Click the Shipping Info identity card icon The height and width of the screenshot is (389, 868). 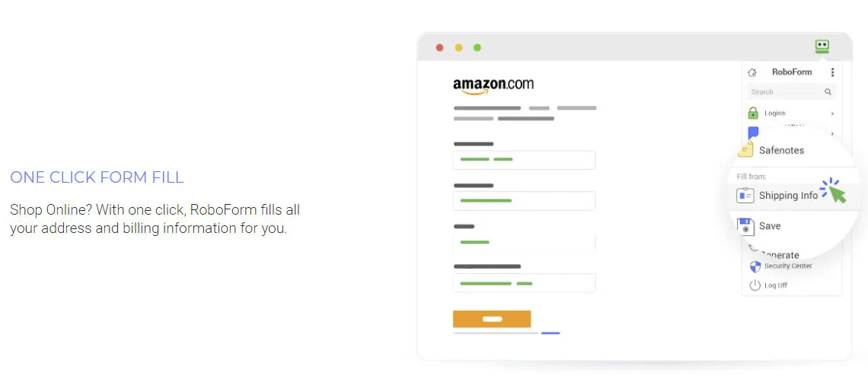point(745,196)
